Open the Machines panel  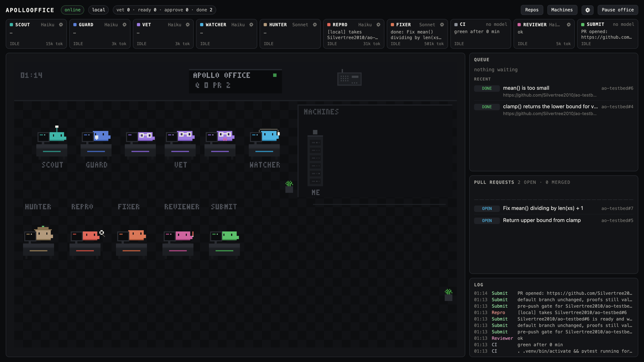click(x=562, y=10)
